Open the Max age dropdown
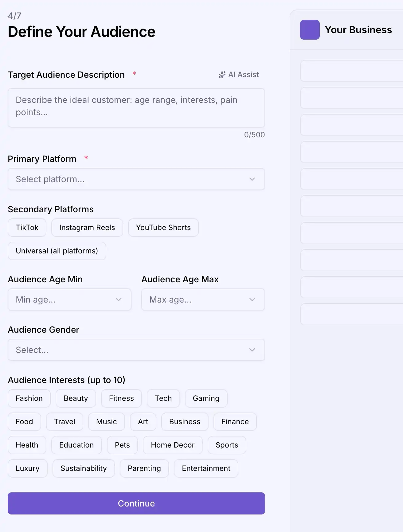The image size is (403, 532). (x=203, y=299)
